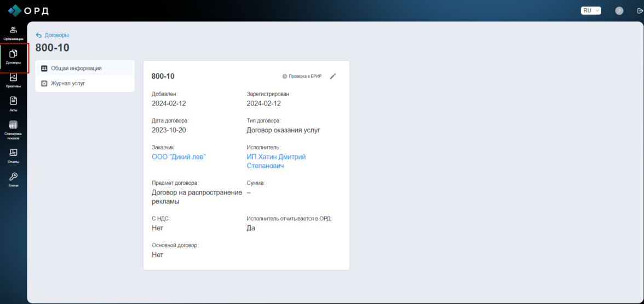This screenshot has width=644, height=304.
Task: Click the Да value under Исполнитель отчитывается
Action: 251,228
